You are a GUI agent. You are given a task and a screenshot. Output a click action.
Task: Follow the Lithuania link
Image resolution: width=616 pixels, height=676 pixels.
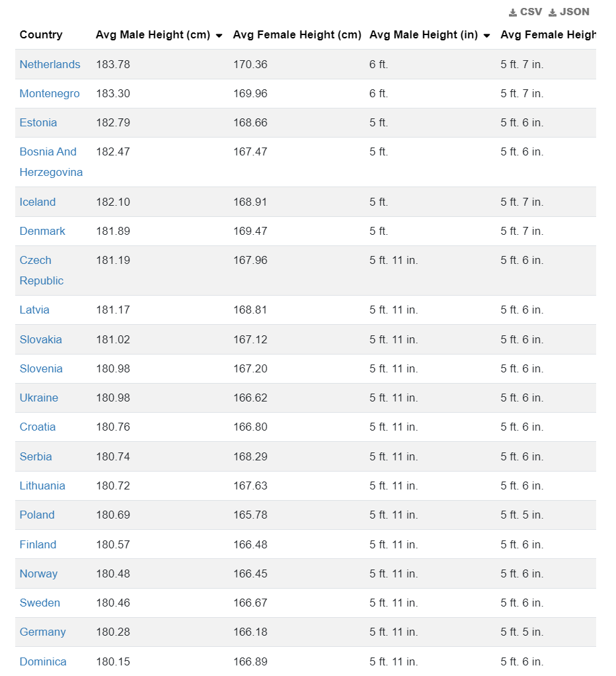tap(42, 486)
